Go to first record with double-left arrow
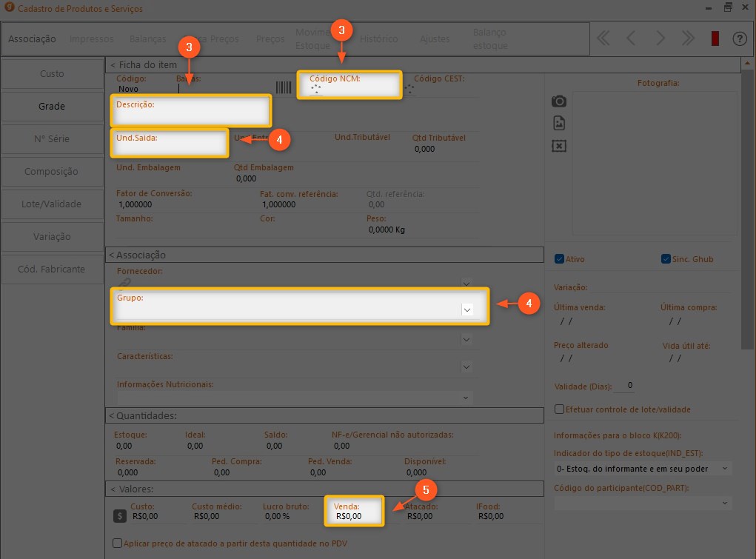 coord(603,39)
